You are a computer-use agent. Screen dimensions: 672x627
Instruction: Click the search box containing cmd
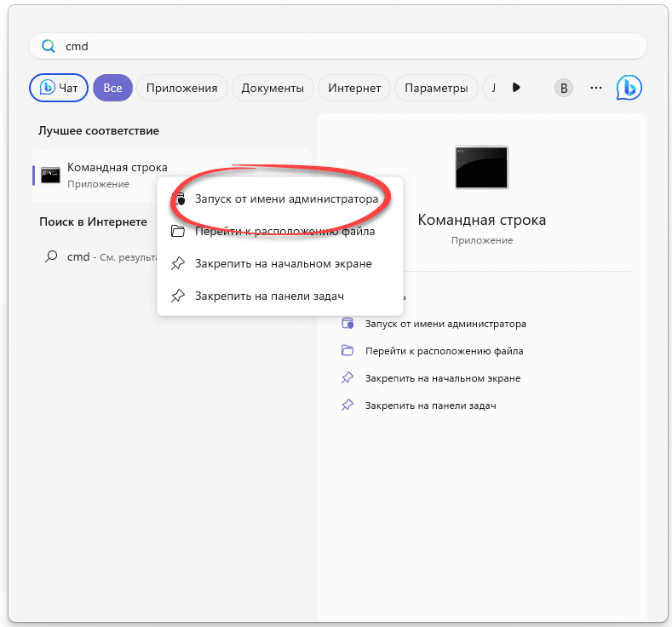pyautogui.click(x=338, y=46)
